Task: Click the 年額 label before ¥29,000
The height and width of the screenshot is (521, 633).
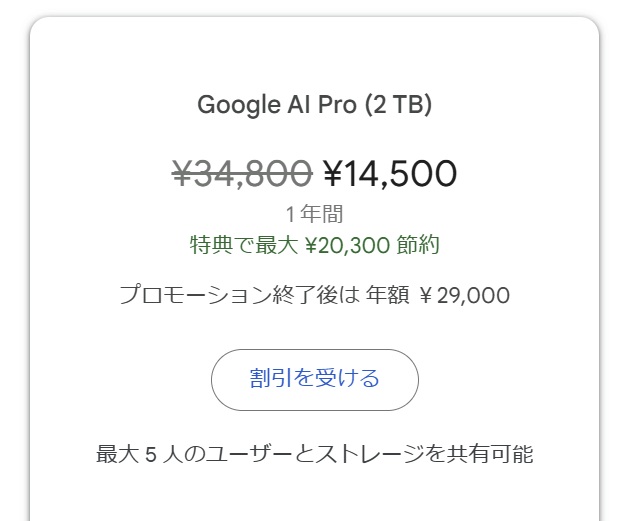Action: pos(388,295)
